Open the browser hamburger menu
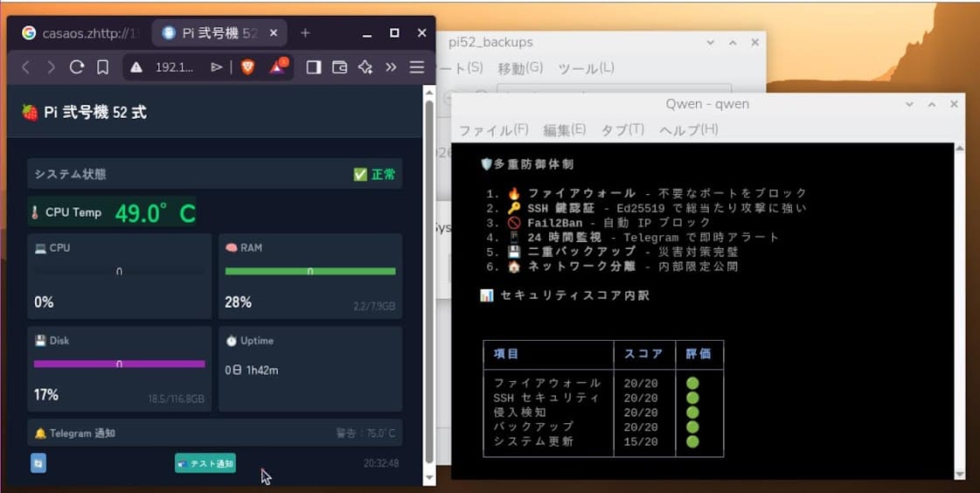This screenshot has width=980, height=493. coord(417,67)
